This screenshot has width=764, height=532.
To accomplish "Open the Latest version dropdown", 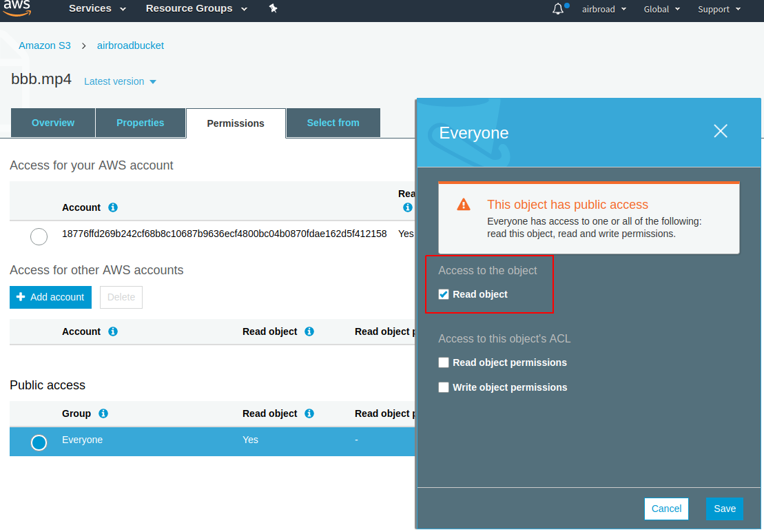I will point(120,81).
